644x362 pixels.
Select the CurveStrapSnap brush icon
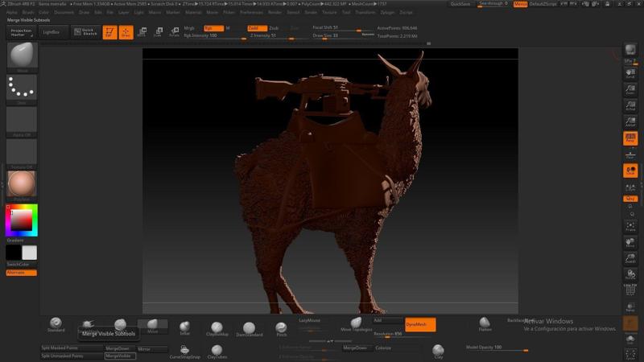185,352
